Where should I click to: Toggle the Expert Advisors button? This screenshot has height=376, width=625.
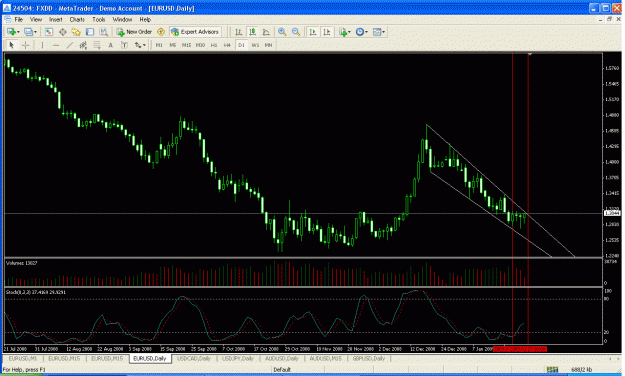[195, 32]
